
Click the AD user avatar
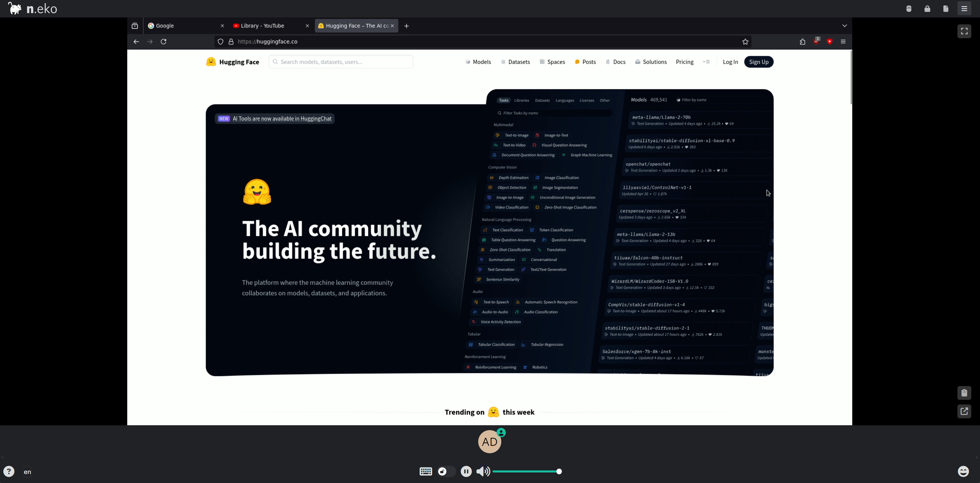point(490,442)
